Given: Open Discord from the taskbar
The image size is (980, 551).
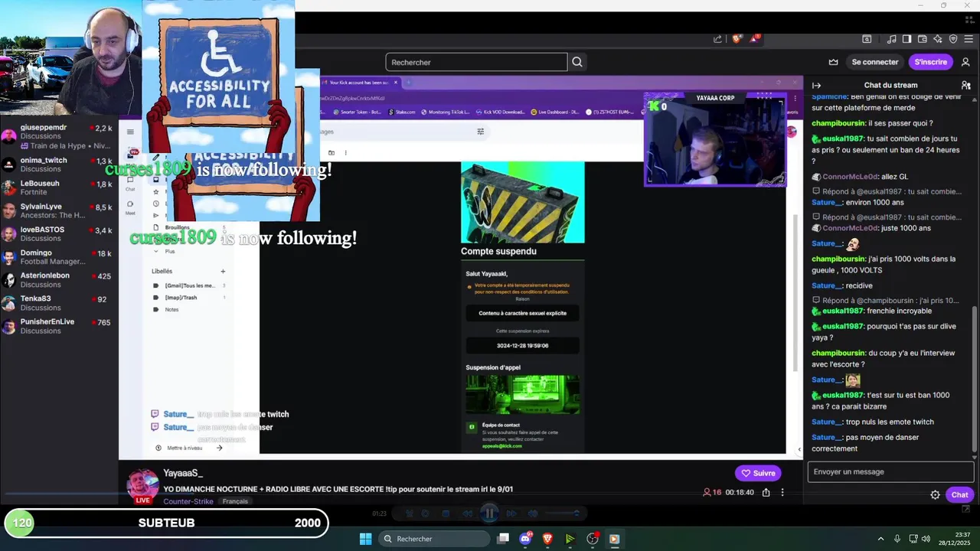Looking at the screenshot, I should point(525,539).
